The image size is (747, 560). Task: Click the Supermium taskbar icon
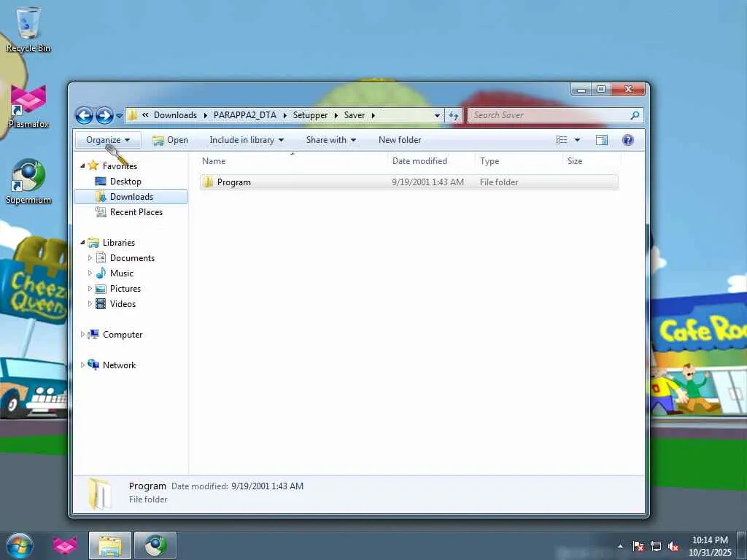pyautogui.click(x=155, y=545)
